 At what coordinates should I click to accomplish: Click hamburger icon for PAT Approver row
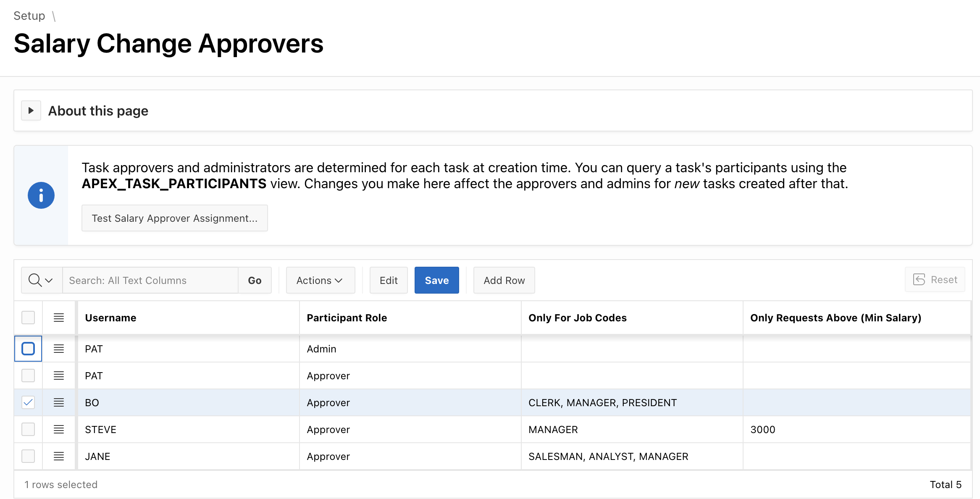59,376
